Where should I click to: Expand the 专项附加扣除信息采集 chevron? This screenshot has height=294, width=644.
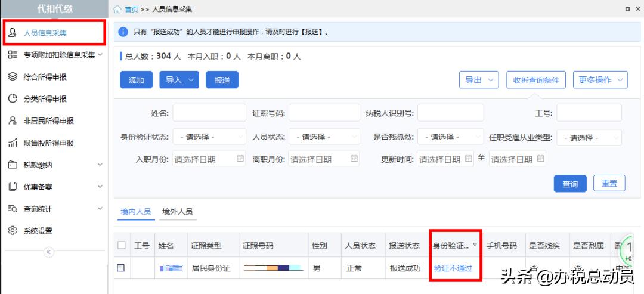pyautogui.click(x=100, y=55)
